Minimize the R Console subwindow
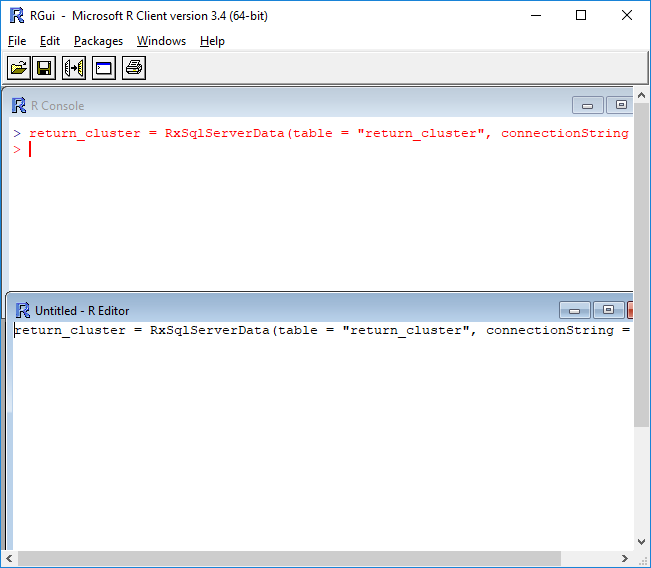 (x=587, y=105)
